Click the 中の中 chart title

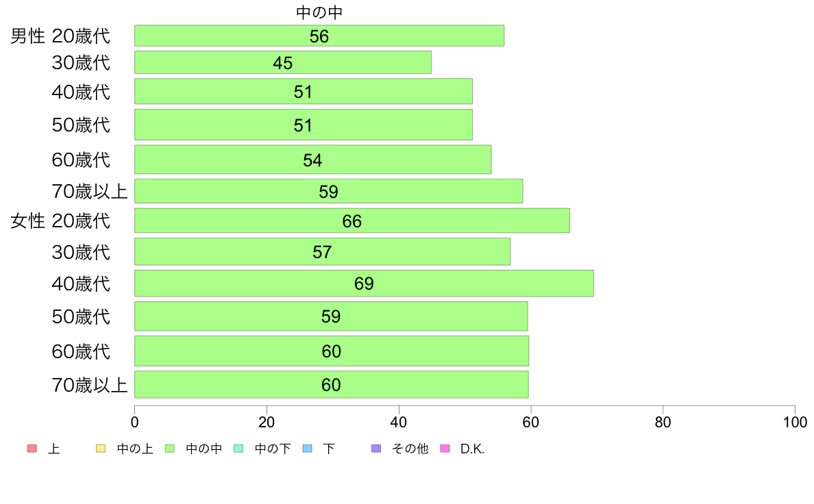click(319, 12)
